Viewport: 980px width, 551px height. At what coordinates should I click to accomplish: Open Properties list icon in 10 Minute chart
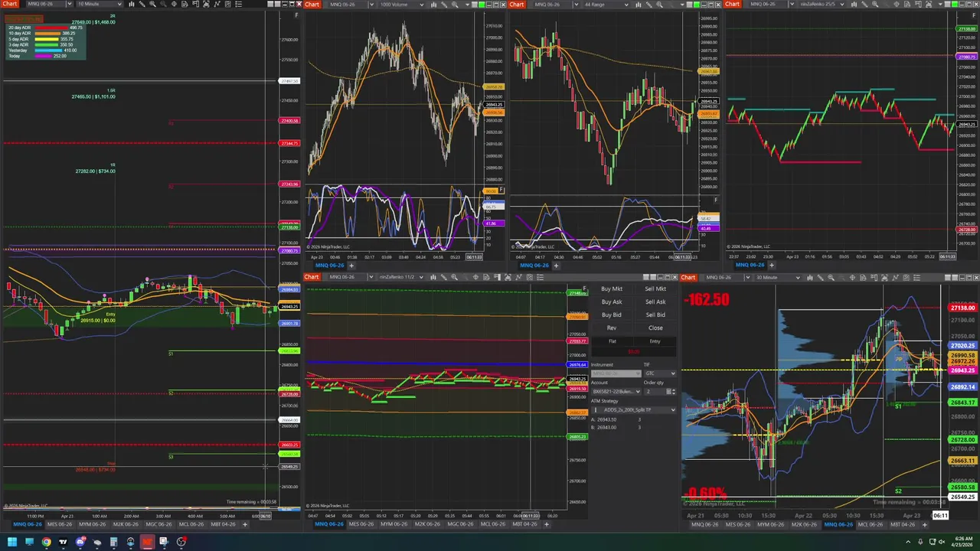[x=238, y=5]
